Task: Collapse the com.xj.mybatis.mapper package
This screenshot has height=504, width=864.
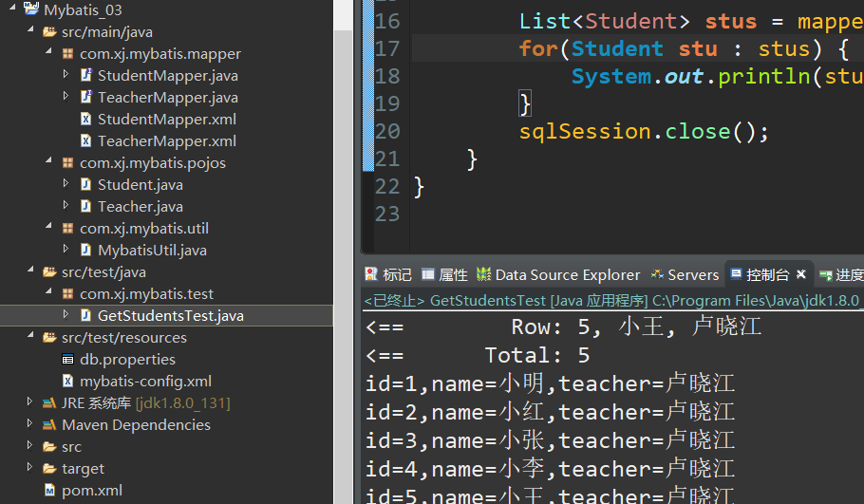Action: coord(48,54)
